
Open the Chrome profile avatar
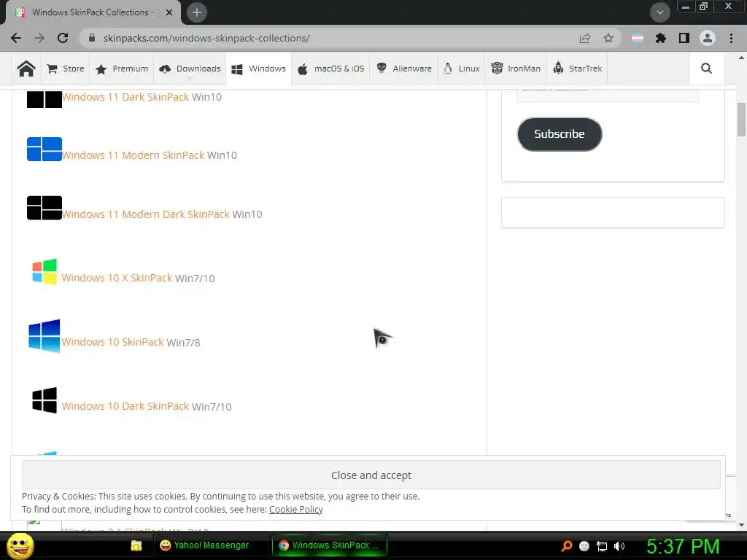[708, 38]
